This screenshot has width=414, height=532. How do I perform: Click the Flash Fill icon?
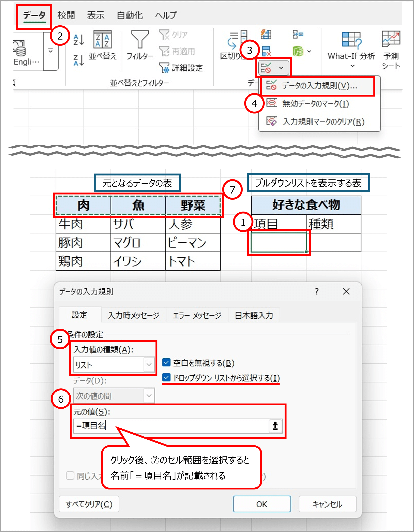tap(266, 34)
